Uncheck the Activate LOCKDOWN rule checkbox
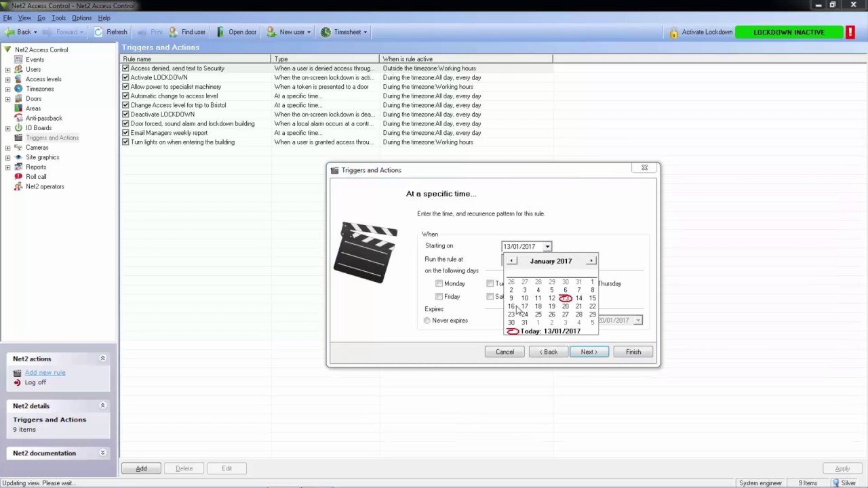Screen dimensions: 868x488 [125, 77]
